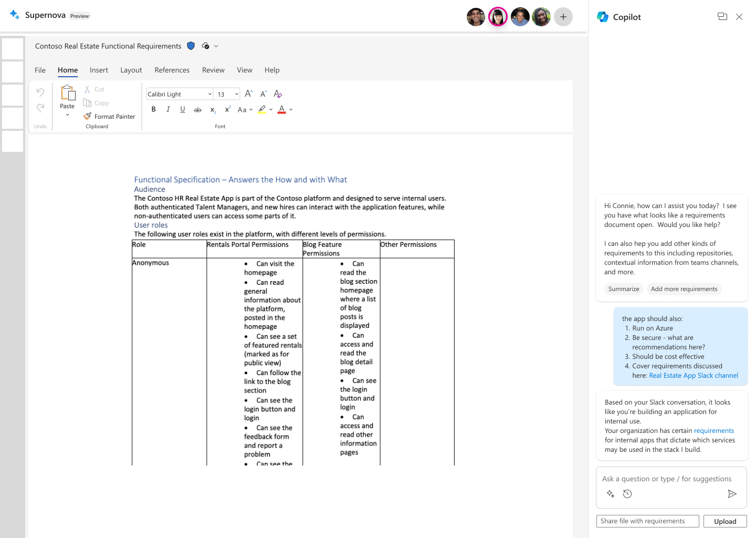Click the blue shield sensitivity icon
Image resolution: width=756 pixels, height=538 pixels.
191,46
